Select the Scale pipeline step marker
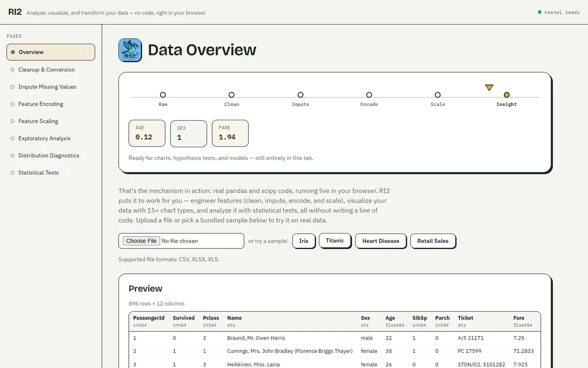 pos(438,95)
